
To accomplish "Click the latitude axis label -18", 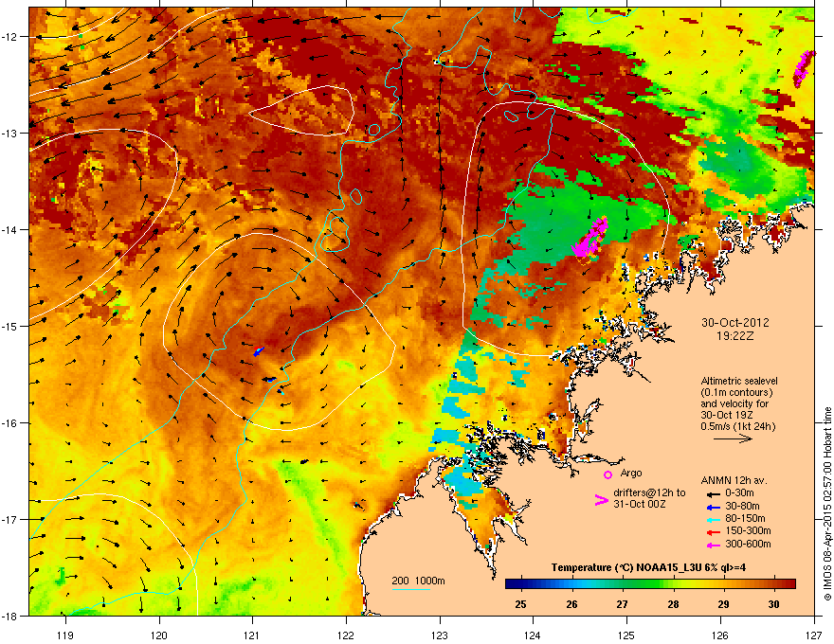I will [x=9, y=616].
